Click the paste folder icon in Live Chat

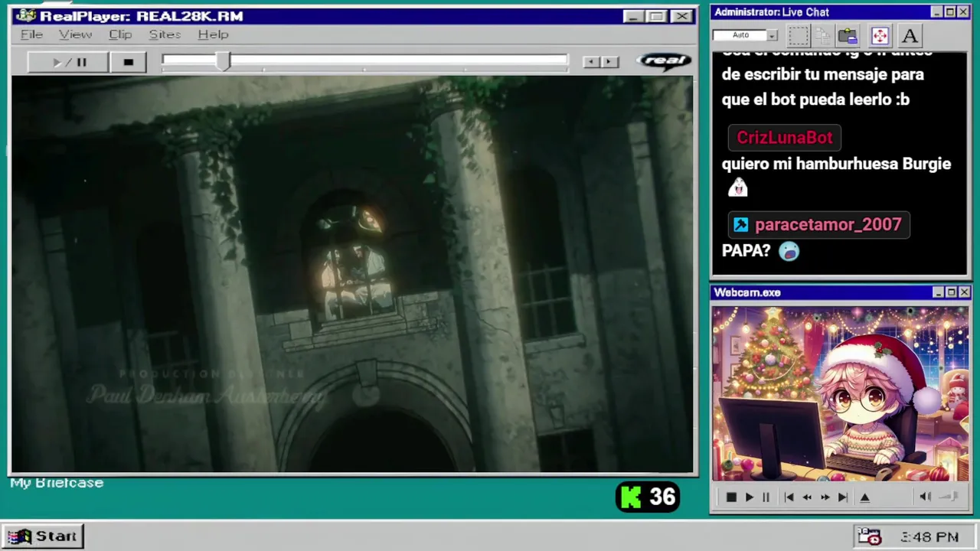pos(848,35)
